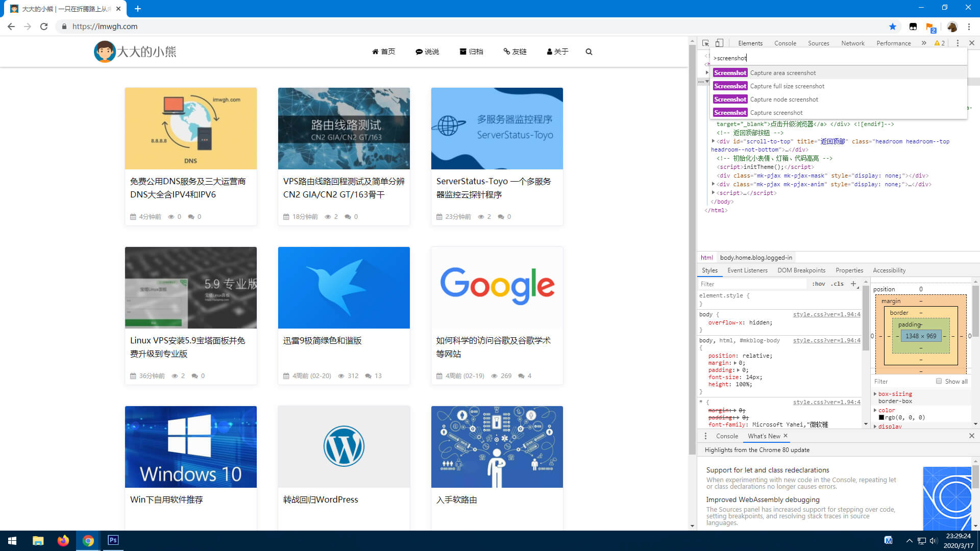980x551 pixels.
Task: Open the Windows 10 post thumbnail
Action: [x=191, y=447]
